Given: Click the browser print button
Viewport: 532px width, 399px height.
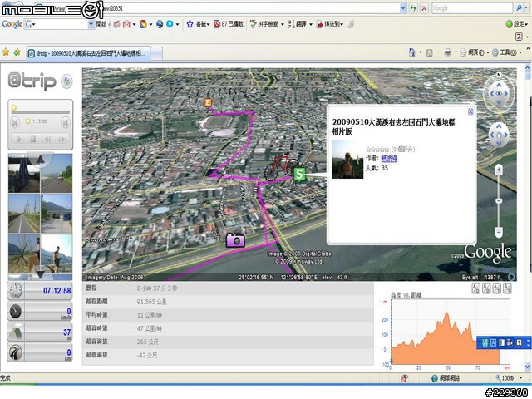Looking at the screenshot, I should pyautogui.click(x=448, y=52).
